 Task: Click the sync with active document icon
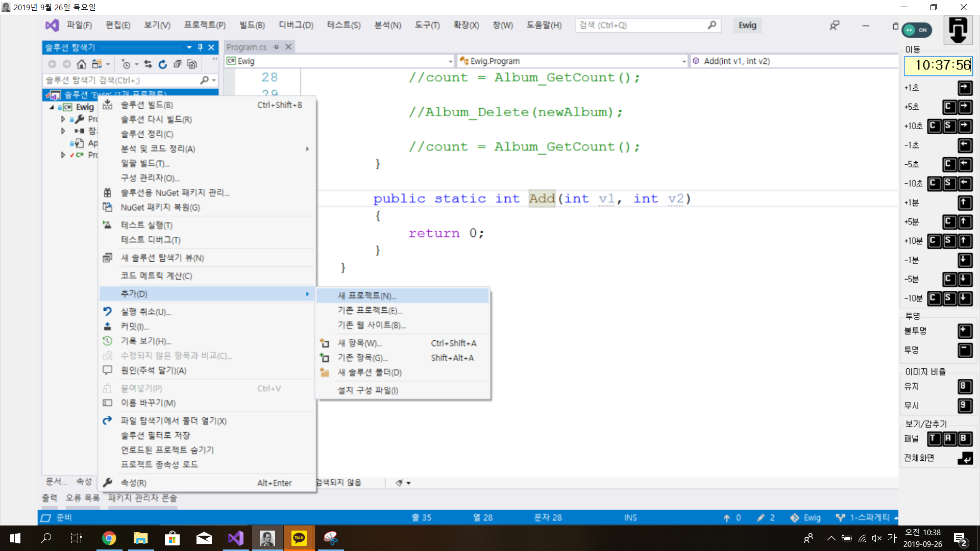[x=148, y=64]
